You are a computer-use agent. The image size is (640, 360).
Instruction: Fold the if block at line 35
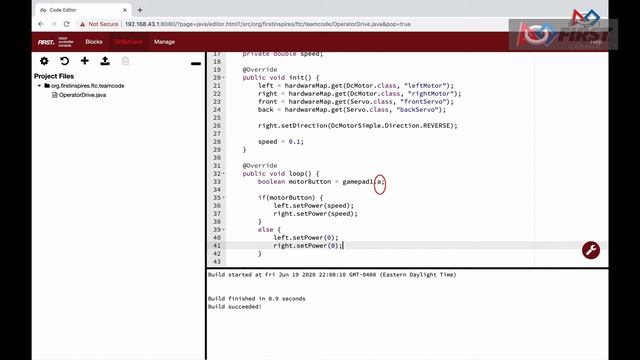(223, 198)
